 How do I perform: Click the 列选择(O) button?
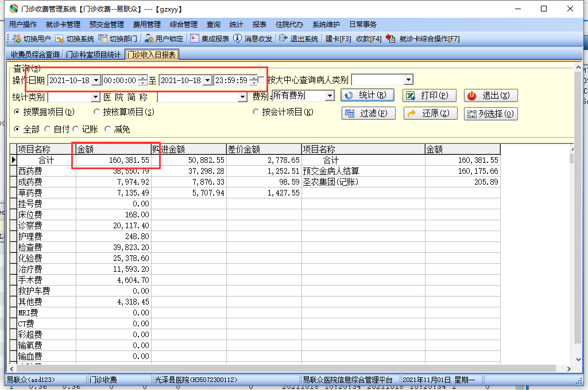(491, 114)
